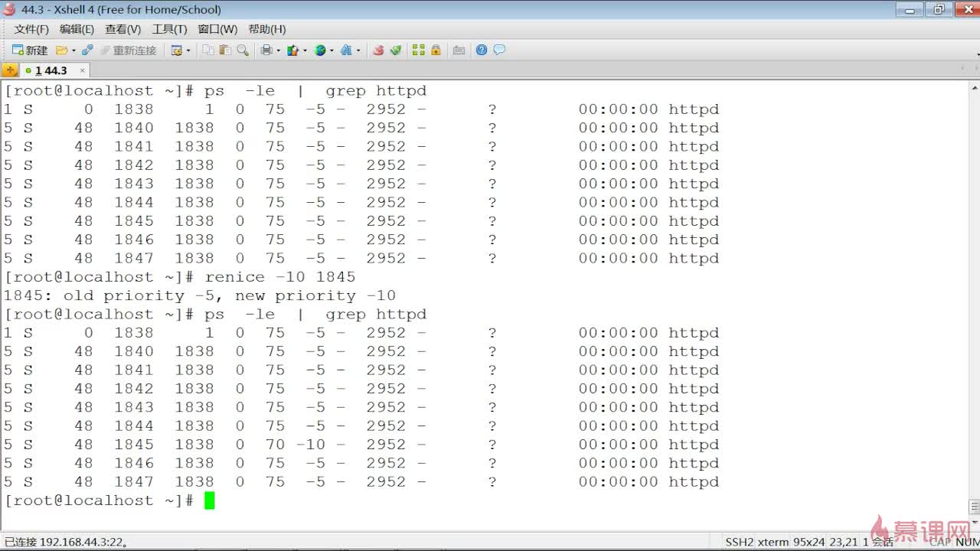980x551 pixels.
Task: Click the globe encoding icon
Action: pos(320,50)
